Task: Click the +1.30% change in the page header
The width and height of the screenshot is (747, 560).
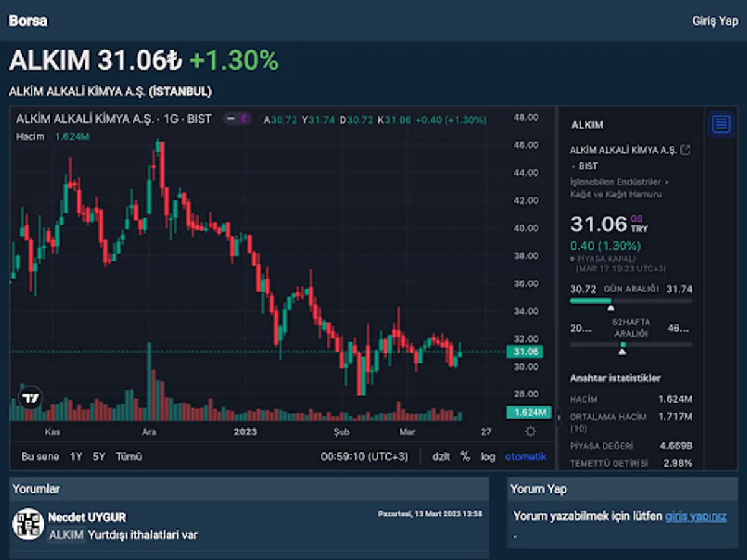Action: [234, 60]
